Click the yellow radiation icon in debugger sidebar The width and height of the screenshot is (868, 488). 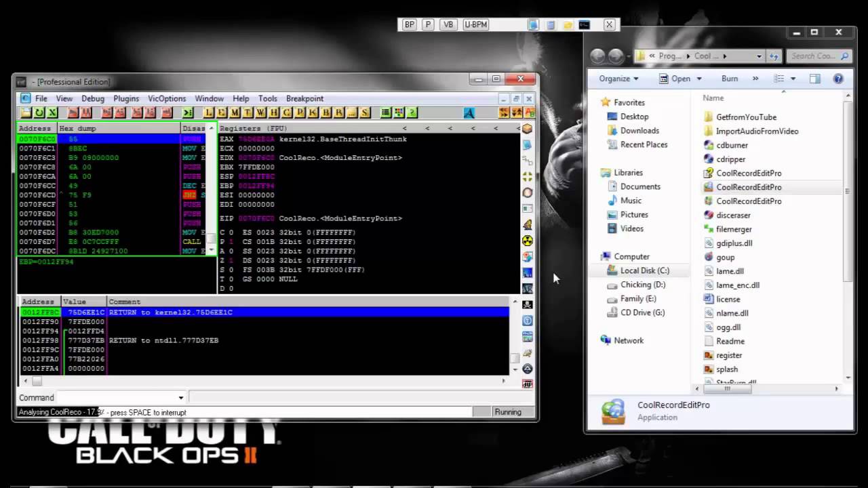click(x=527, y=241)
